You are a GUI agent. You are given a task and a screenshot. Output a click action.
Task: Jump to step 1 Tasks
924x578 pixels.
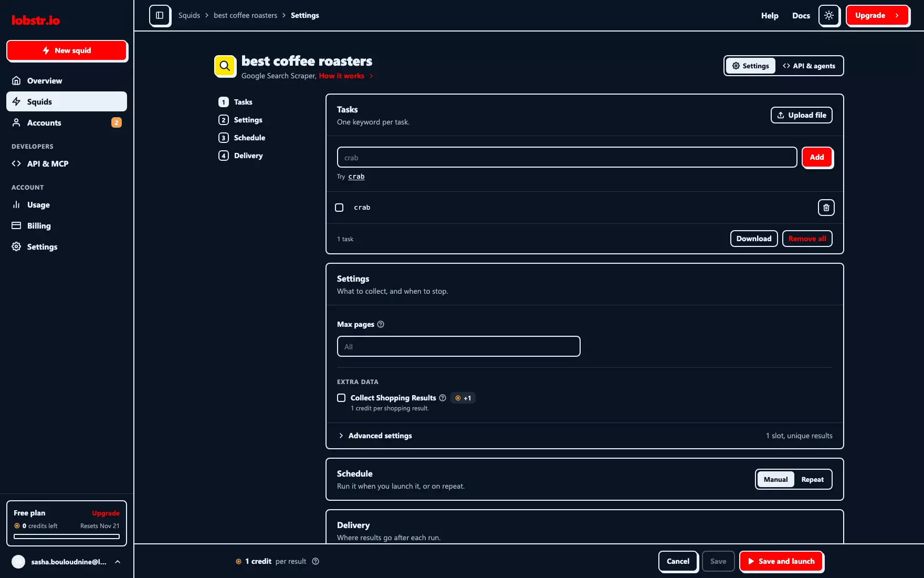click(236, 102)
